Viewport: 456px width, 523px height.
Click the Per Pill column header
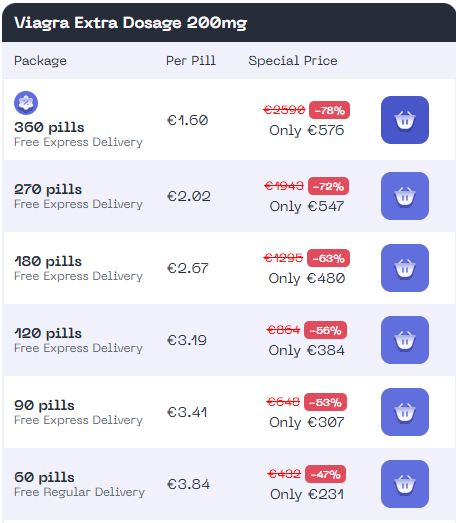tap(191, 61)
